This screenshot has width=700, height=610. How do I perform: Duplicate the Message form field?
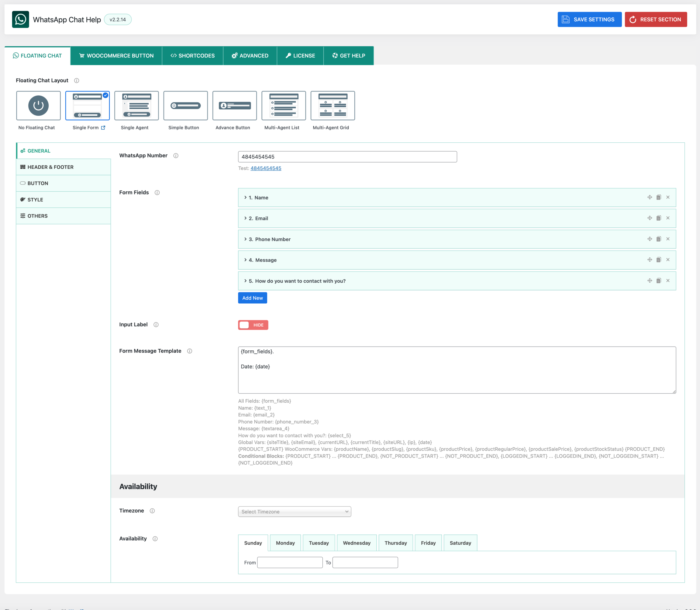(659, 260)
